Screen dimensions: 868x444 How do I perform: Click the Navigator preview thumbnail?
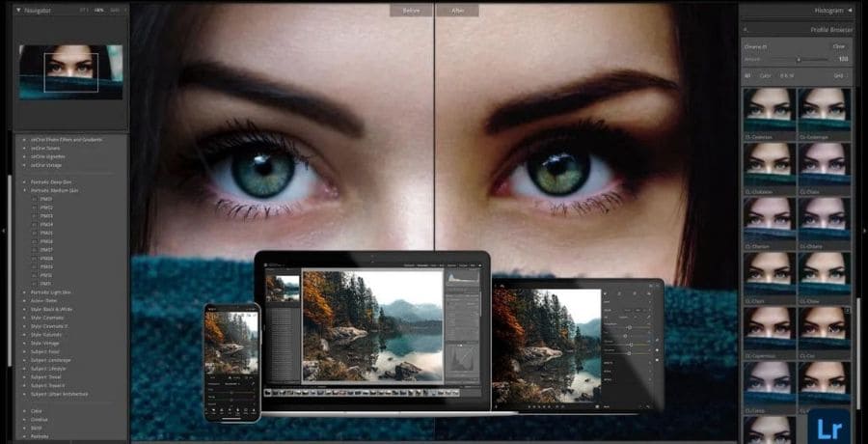click(70, 72)
